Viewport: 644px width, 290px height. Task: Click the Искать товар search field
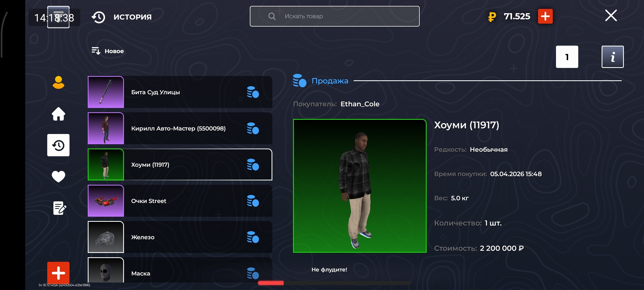(x=334, y=16)
